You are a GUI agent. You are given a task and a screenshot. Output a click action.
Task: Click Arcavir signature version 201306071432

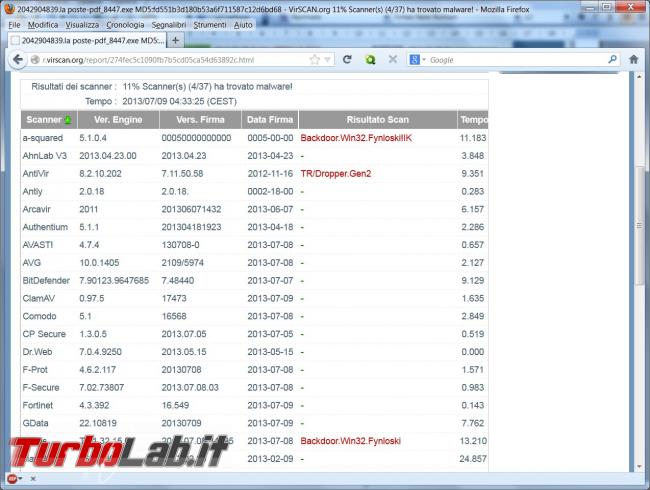coord(191,209)
